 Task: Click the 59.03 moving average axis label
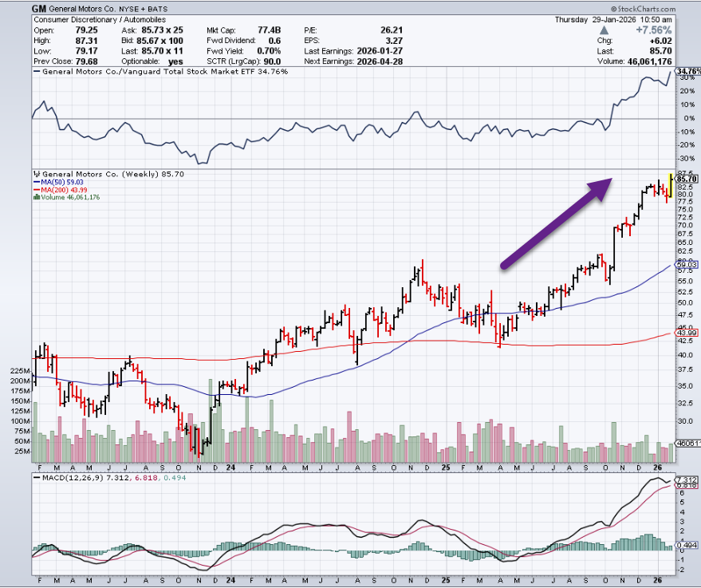[x=687, y=265]
